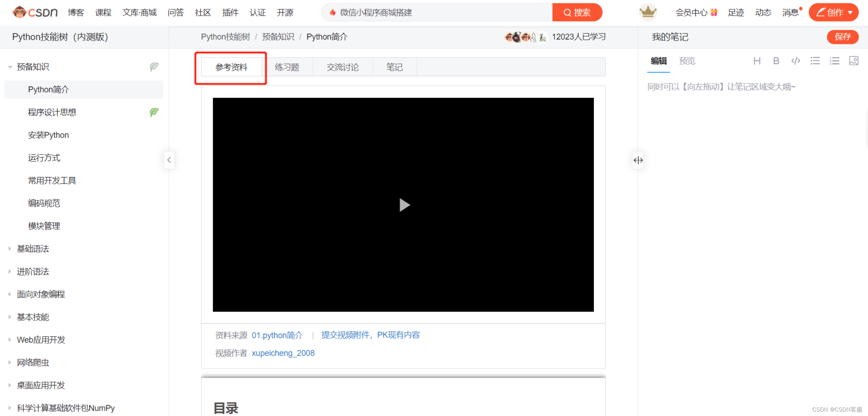868x416 pixels.
Task: Apply bold with B icon
Action: (776, 61)
